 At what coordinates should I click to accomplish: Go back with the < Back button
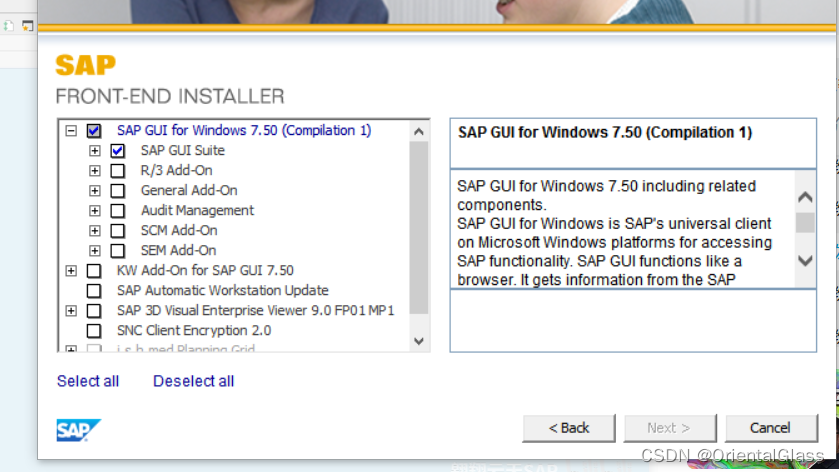(x=569, y=428)
